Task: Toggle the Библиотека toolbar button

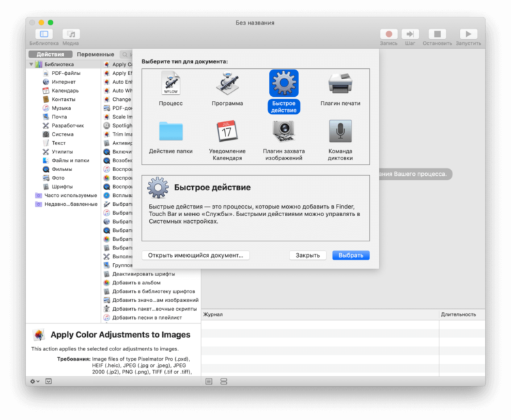Action: coord(44,34)
